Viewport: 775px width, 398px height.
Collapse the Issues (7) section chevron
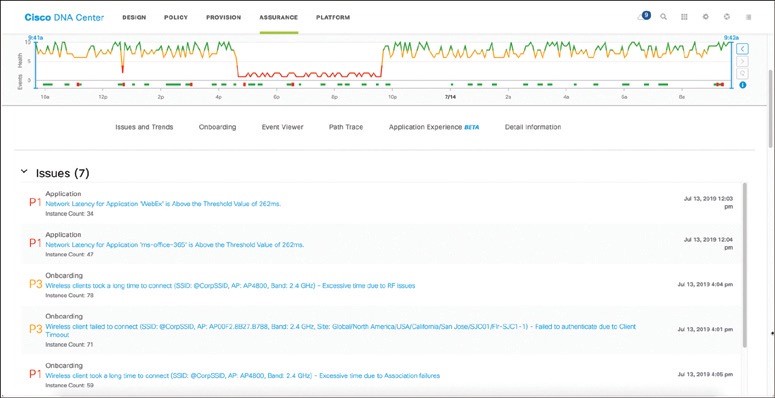coord(24,172)
